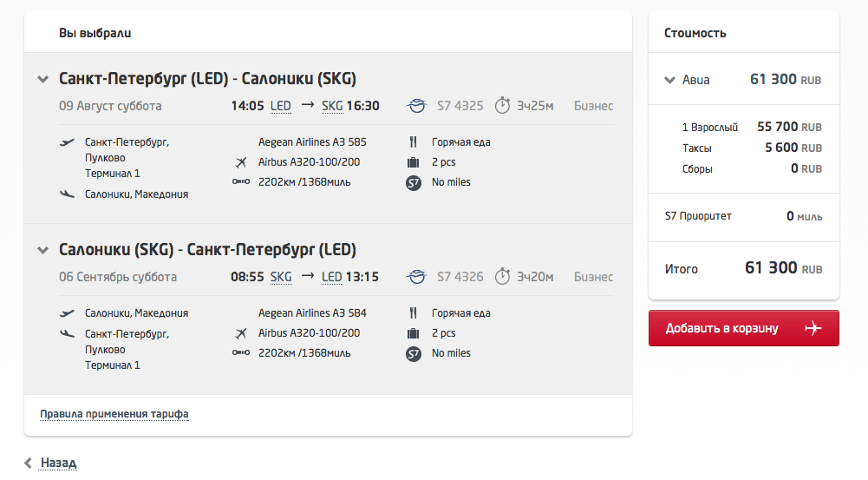Click the LED departure airport code at 14:05
The image size is (868, 480).
pos(281,106)
